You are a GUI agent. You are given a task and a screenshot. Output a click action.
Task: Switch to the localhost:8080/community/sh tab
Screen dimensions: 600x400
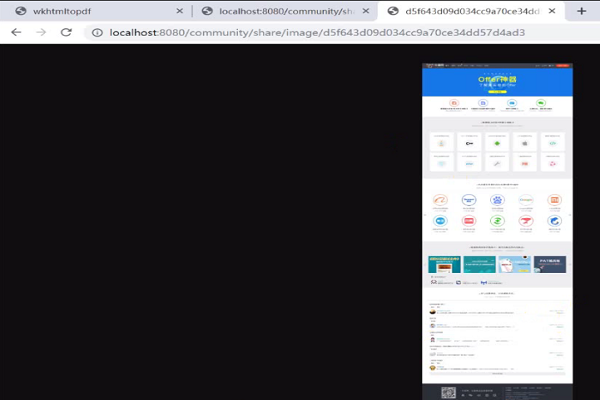pyautogui.click(x=285, y=11)
